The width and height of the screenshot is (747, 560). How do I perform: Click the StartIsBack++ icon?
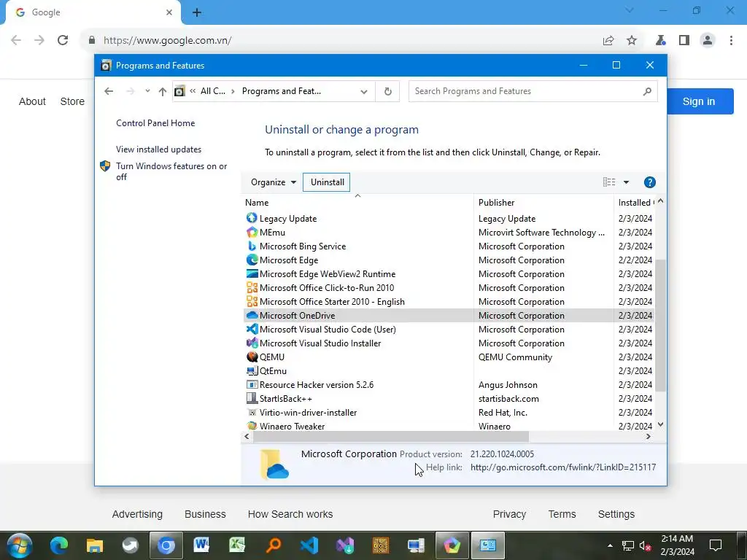tap(252, 397)
